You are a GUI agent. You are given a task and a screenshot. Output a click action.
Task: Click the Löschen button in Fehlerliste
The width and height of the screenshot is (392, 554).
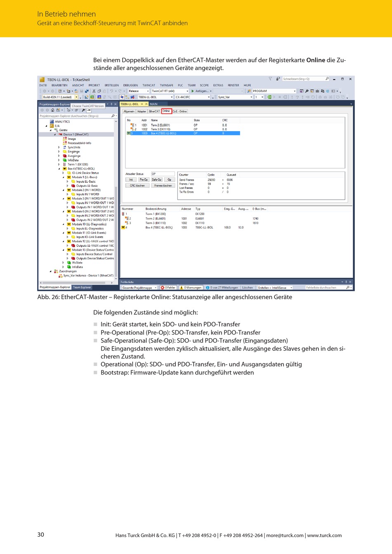pos(248,288)
